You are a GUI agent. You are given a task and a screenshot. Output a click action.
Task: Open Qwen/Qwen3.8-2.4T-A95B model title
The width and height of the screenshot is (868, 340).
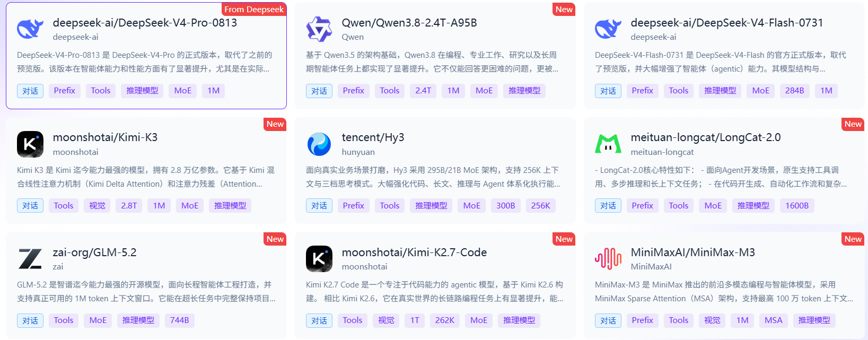click(x=409, y=23)
